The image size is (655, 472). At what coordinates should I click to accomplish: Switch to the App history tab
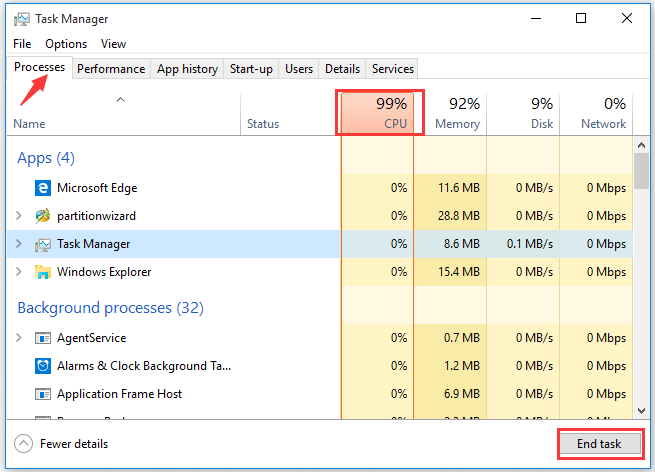[187, 69]
